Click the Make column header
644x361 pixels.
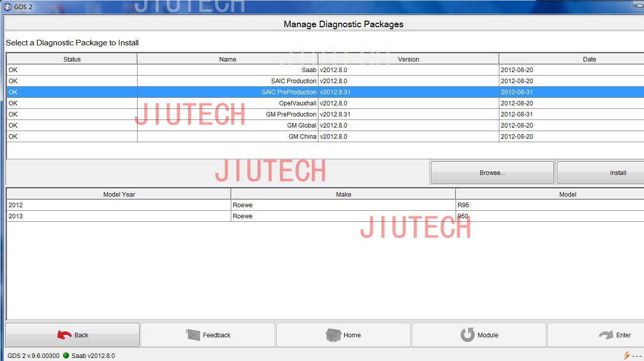(343, 194)
